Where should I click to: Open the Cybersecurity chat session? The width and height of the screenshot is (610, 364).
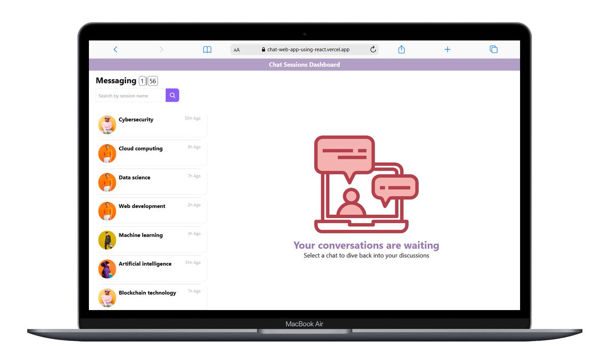point(151,125)
